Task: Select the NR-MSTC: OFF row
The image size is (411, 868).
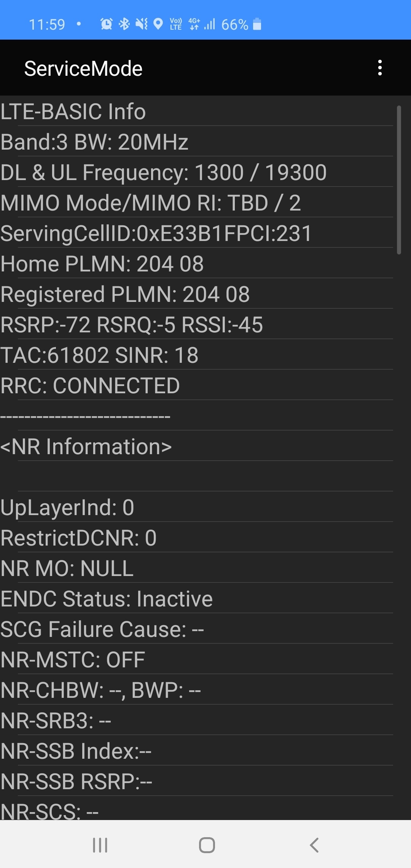Action: [x=197, y=659]
